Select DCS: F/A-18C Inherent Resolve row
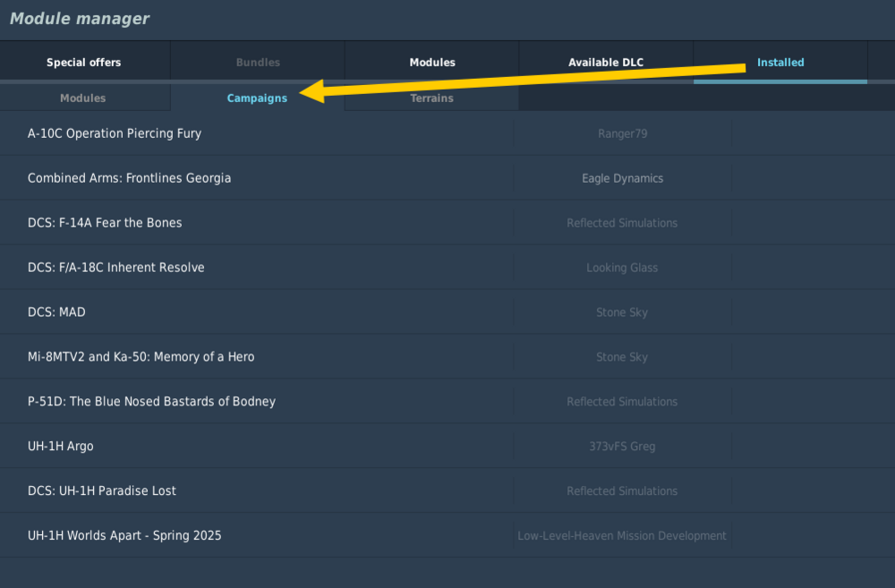 (x=115, y=268)
